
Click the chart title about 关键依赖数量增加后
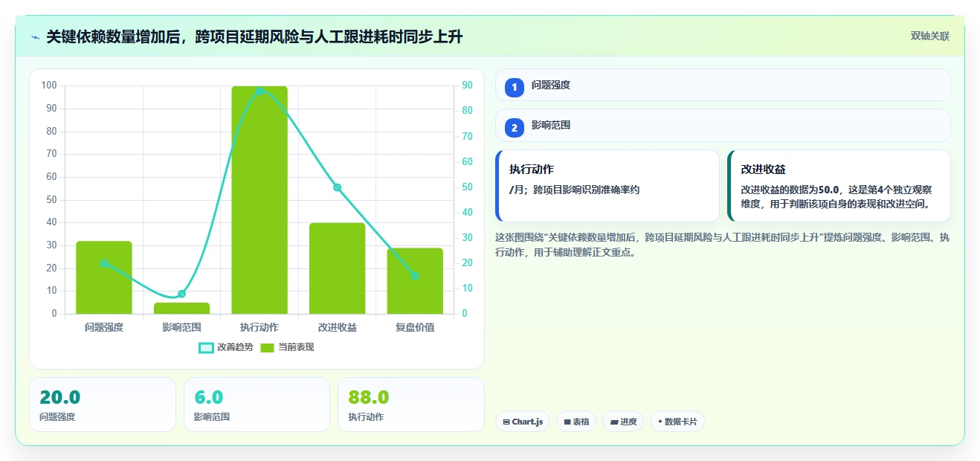254,36
